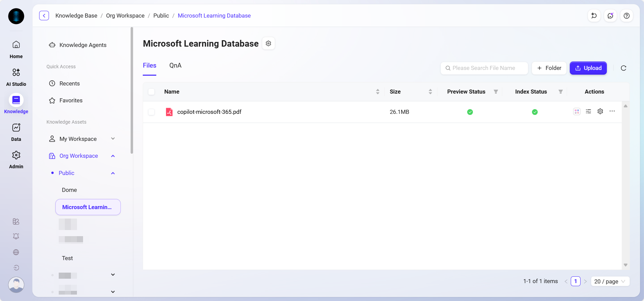644x301 pixels.
Task: Open notifications bell in sidebar
Action: point(16,236)
